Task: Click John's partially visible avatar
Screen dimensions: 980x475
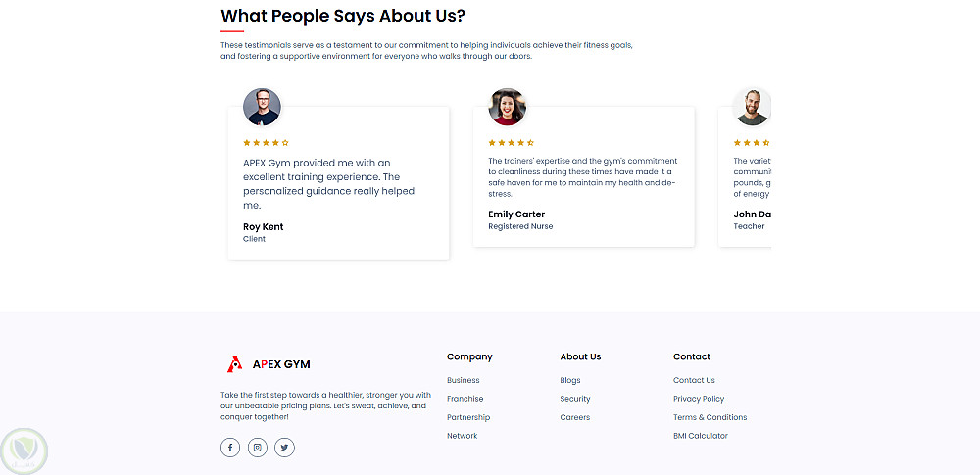Action: coord(752,107)
